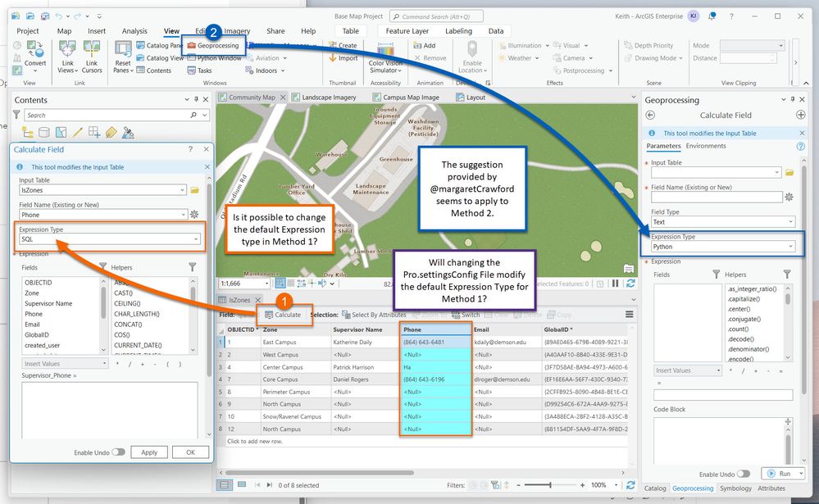Click the Contents pane search field
The width and height of the screenshot is (819, 504).
(111, 115)
